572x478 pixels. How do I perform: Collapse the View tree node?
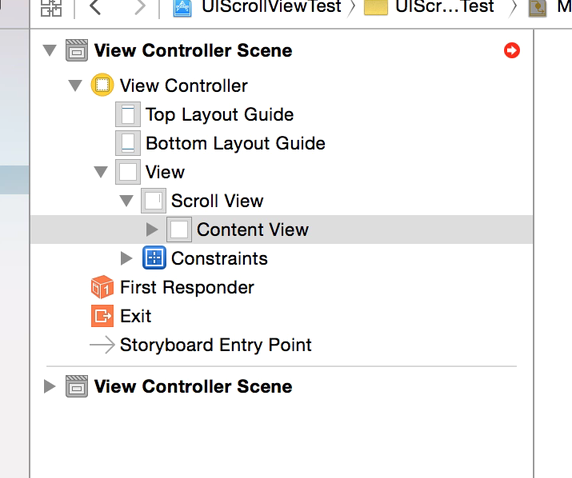(101, 171)
